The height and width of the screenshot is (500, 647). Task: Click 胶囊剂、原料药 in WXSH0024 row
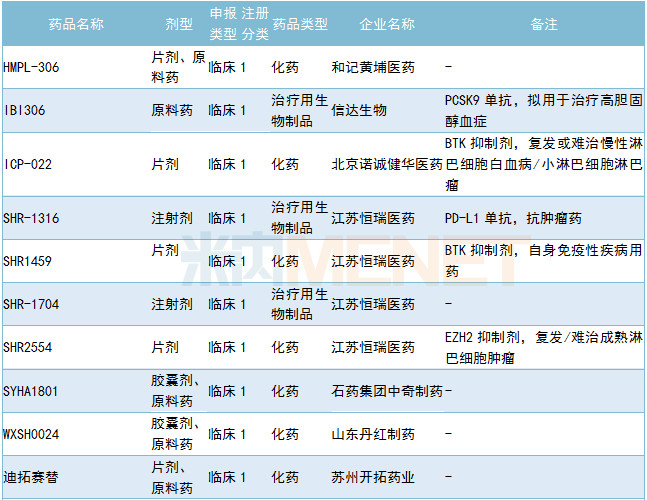pyautogui.click(x=175, y=434)
